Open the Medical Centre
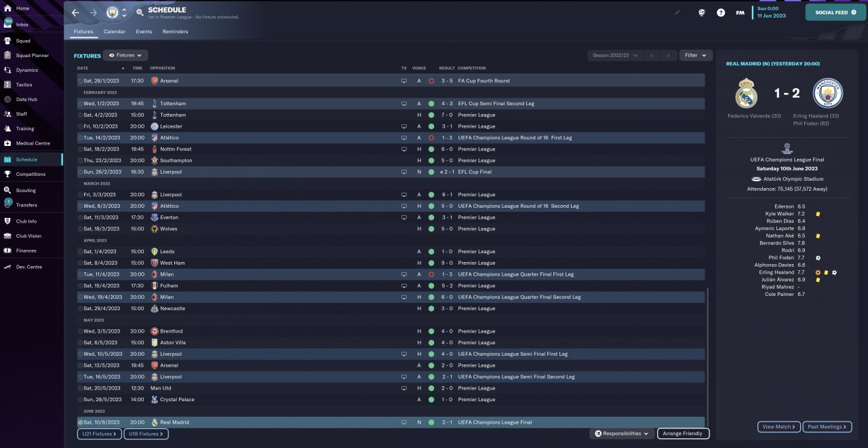 click(x=33, y=143)
